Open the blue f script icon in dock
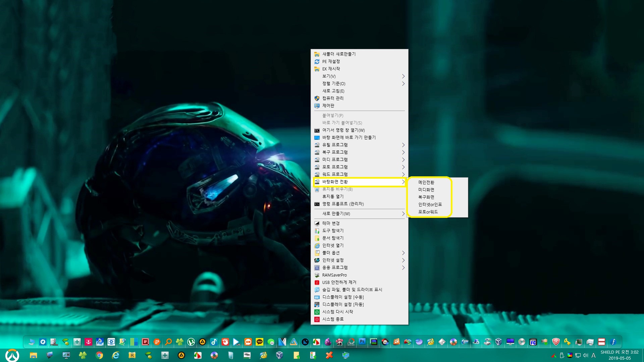Screen dimensions: 644x362 point(613,342)
